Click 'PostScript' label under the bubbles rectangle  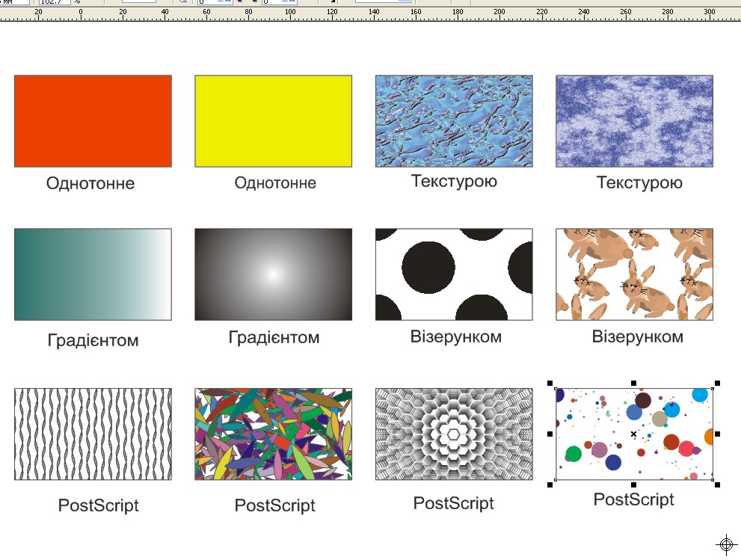(x=634, y=500)
